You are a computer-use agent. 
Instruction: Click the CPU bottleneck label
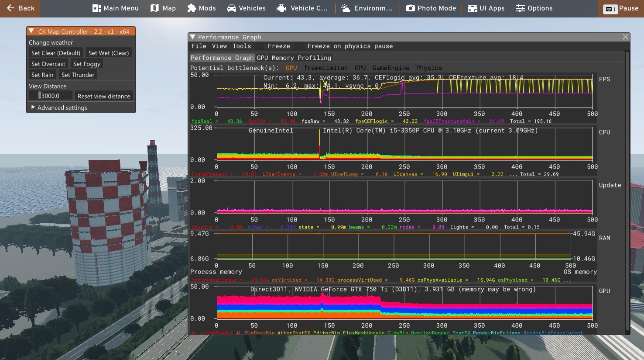(x=360, y=68)
